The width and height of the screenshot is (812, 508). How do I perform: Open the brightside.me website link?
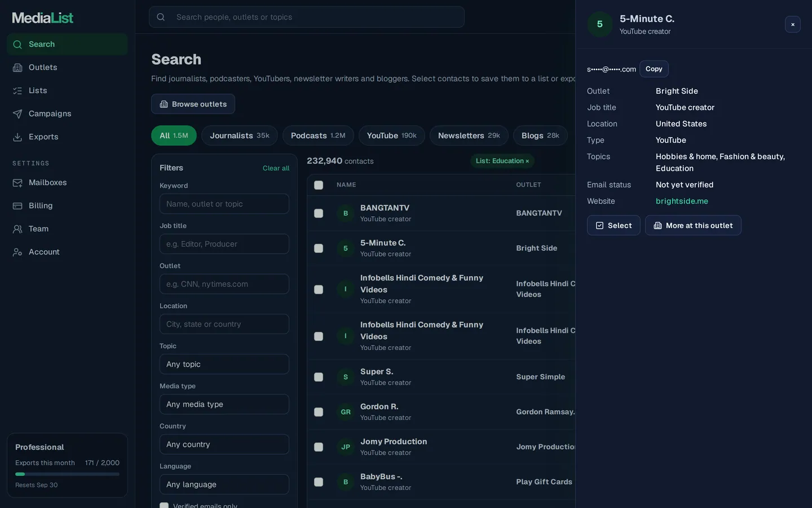682,201
